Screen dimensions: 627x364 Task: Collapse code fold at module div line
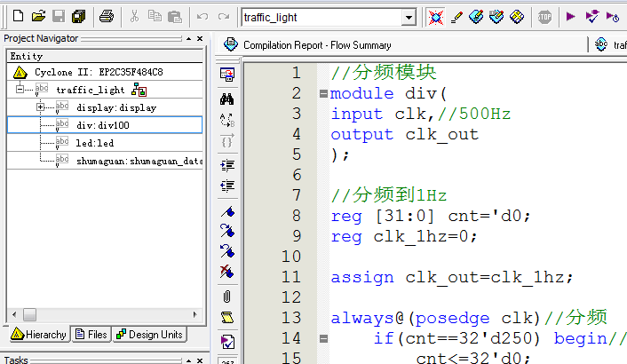click(x=322, y=94)
